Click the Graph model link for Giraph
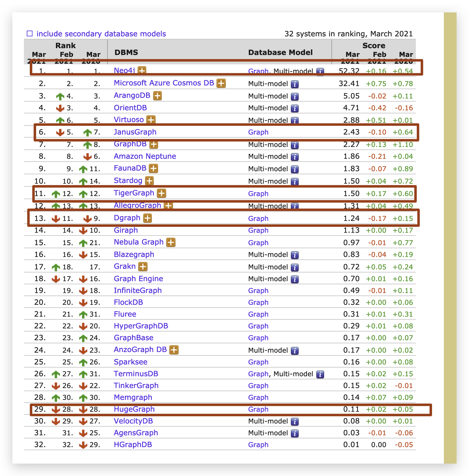 258,230
